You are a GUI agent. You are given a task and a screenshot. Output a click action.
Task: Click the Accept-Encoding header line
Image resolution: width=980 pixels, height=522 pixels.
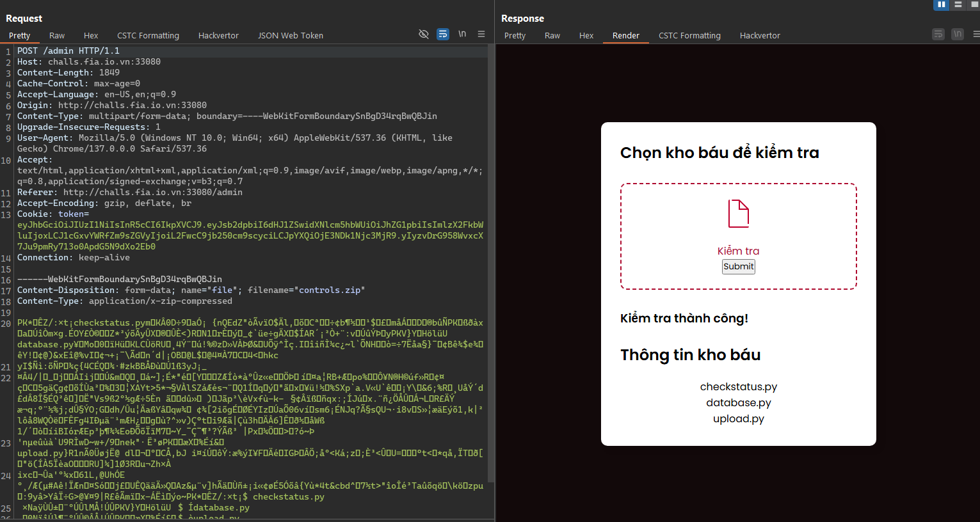[104, 203]
